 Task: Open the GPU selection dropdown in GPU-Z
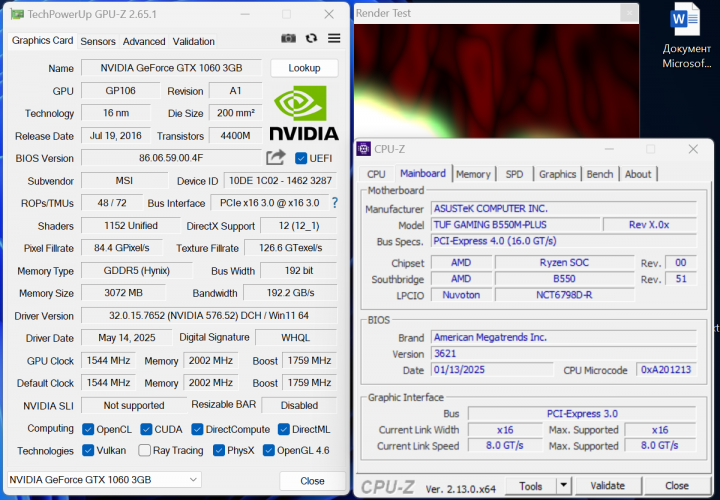[104, 480]
